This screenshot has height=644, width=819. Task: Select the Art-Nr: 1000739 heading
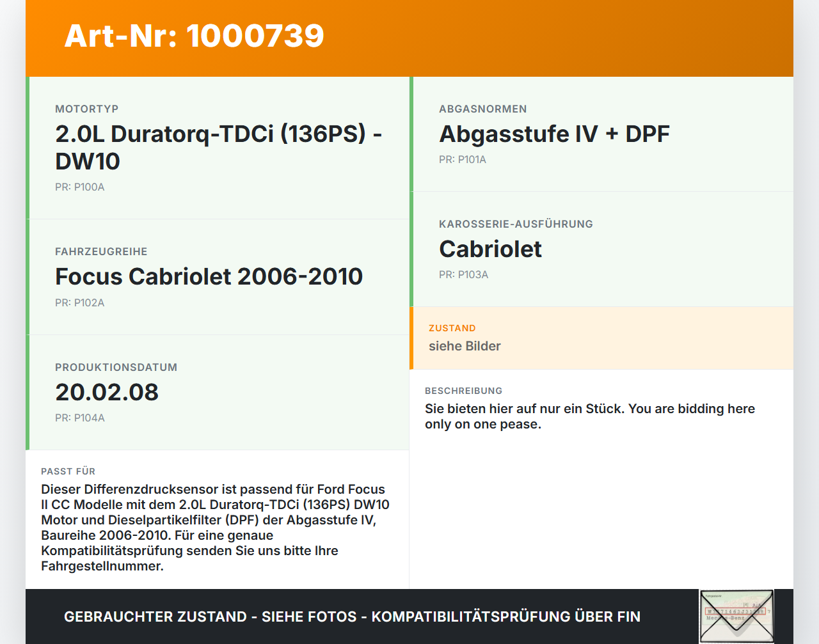pyautogui.click(x=195, y=36)
